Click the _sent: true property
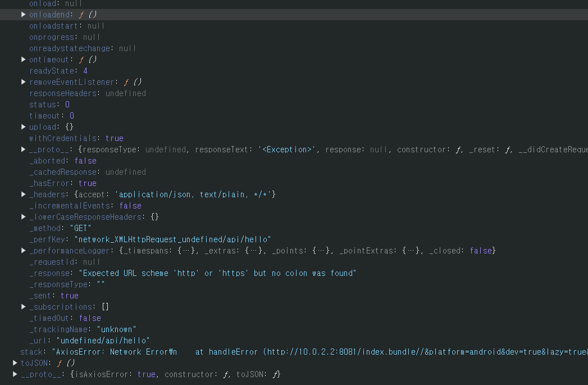The height and width of the screenshot is (385, 588). (54, 296)
